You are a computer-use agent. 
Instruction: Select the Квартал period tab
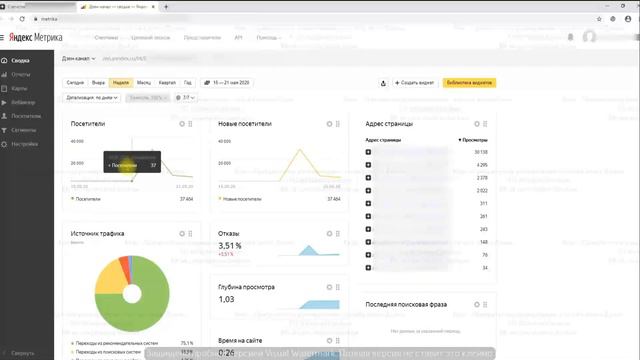pos(167,83)
